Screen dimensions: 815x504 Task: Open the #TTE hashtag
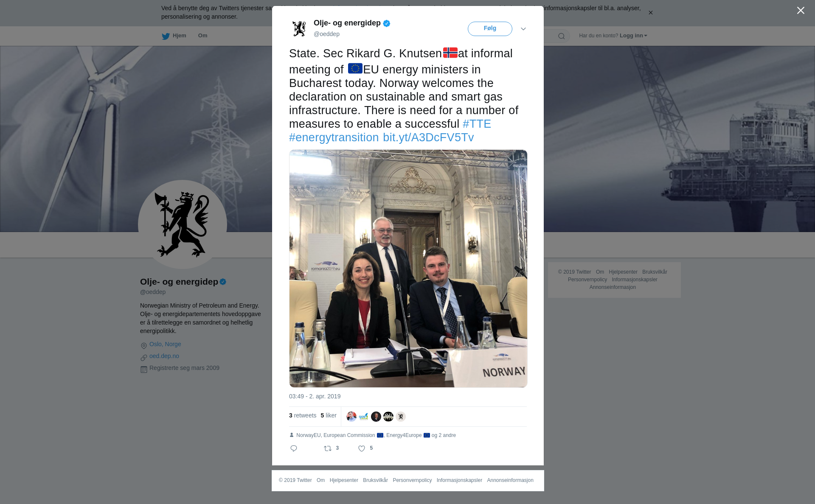[x=477, y=124]
